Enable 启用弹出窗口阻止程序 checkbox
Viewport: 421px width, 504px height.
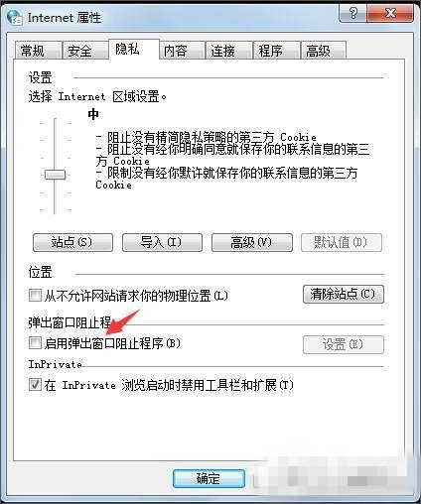pos(35,343)
